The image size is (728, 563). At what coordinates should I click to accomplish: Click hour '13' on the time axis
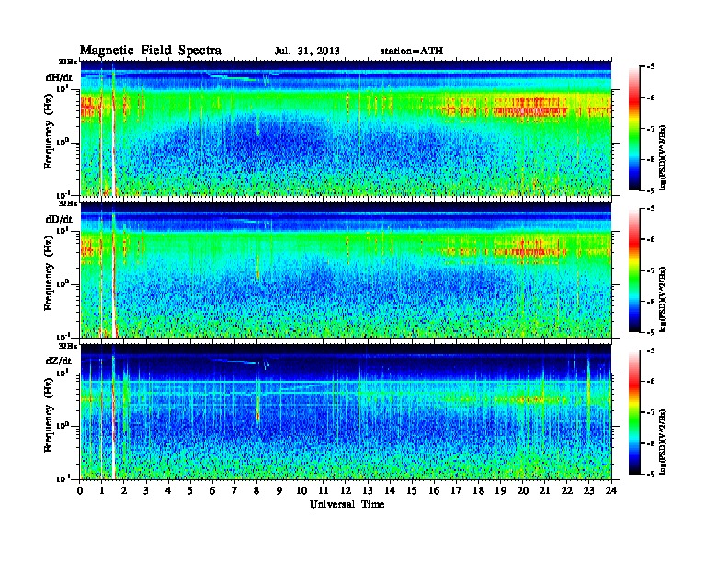368,490
